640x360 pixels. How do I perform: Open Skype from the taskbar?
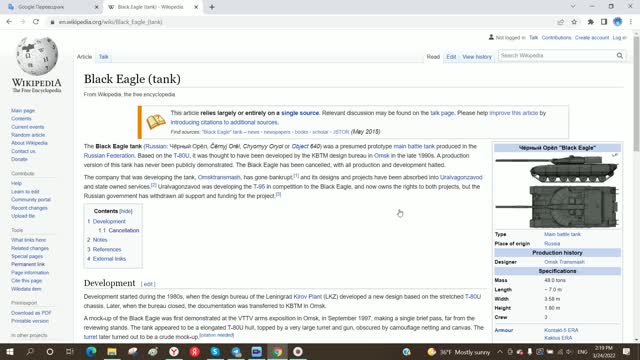pyautogui.click(x=215, y=351)
